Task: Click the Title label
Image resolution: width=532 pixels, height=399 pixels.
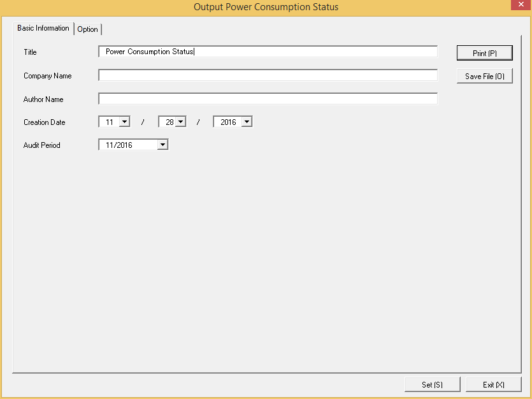Action: click(x=30, y=52)
